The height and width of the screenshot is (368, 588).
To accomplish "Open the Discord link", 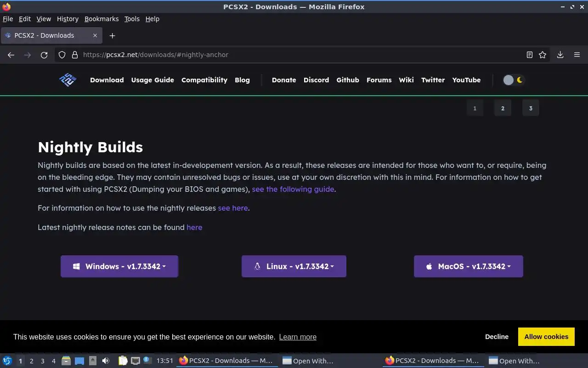I will coord(316,80).
